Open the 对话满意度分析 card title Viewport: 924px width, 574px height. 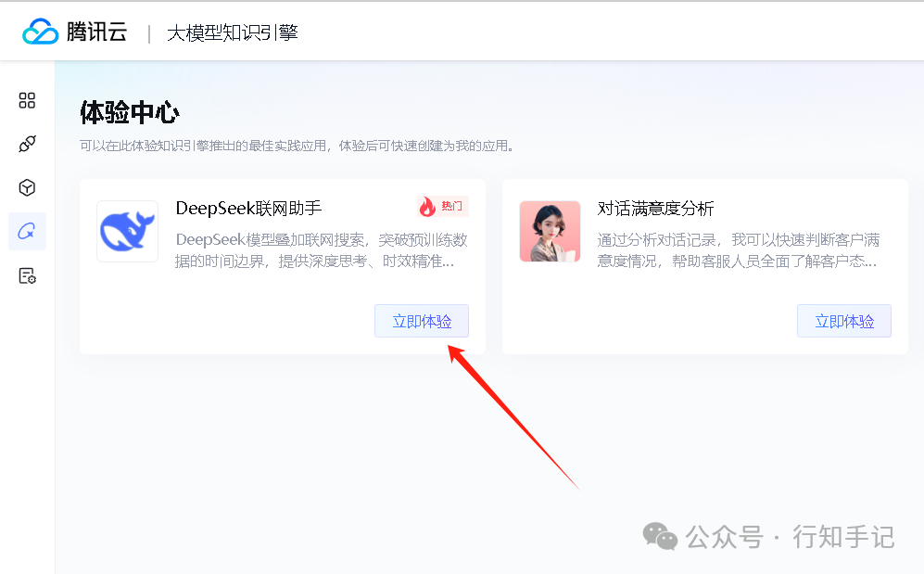pos(655,208)
